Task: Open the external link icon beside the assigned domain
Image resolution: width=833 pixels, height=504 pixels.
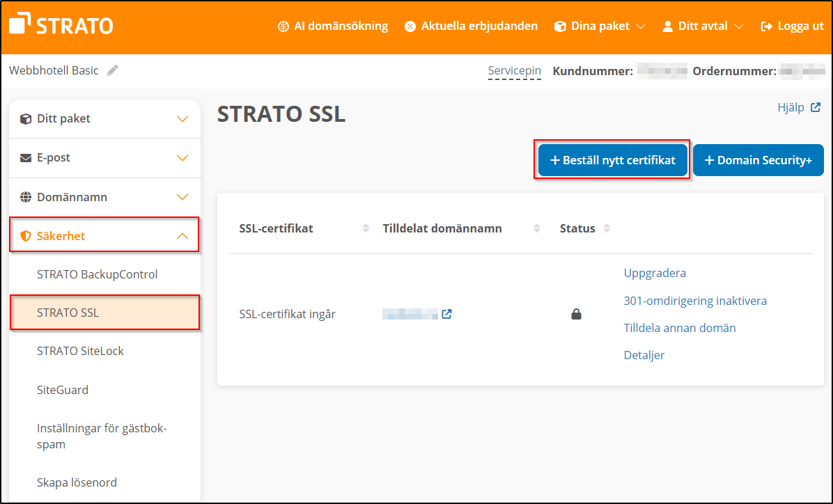Action: [446, 314]
